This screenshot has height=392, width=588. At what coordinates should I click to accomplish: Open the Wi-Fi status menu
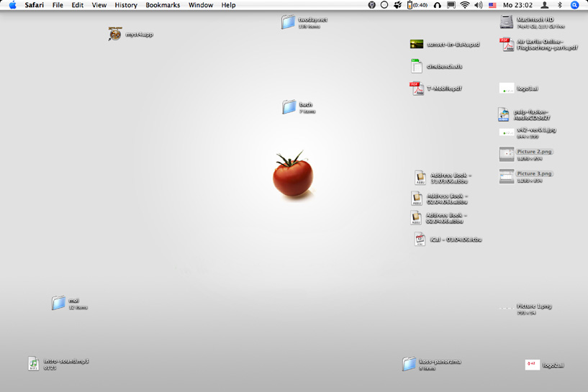pos(465,5)
